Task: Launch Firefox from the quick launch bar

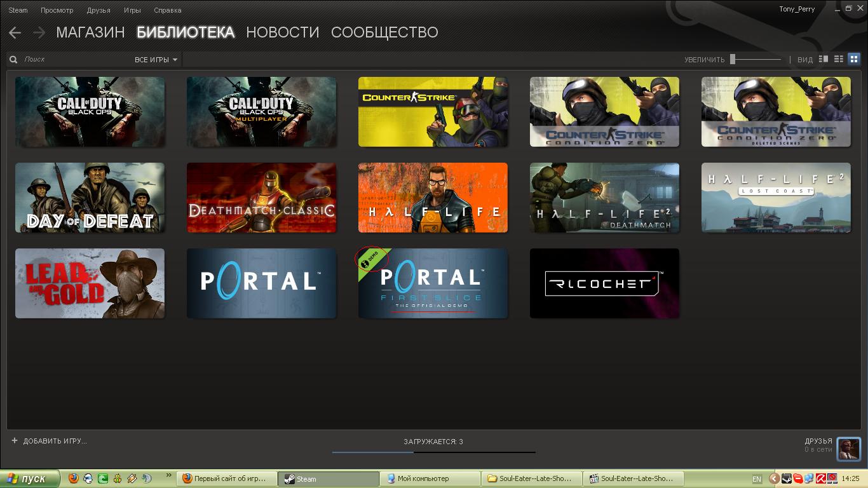Action: click(73, 478)
